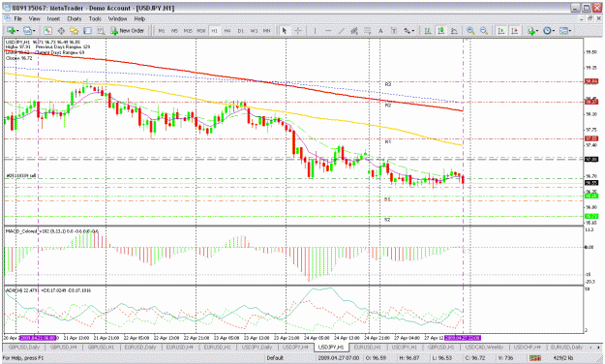Set timeframe to M1
The height and width of the screenshot is (364, 605).
(162, 30)
